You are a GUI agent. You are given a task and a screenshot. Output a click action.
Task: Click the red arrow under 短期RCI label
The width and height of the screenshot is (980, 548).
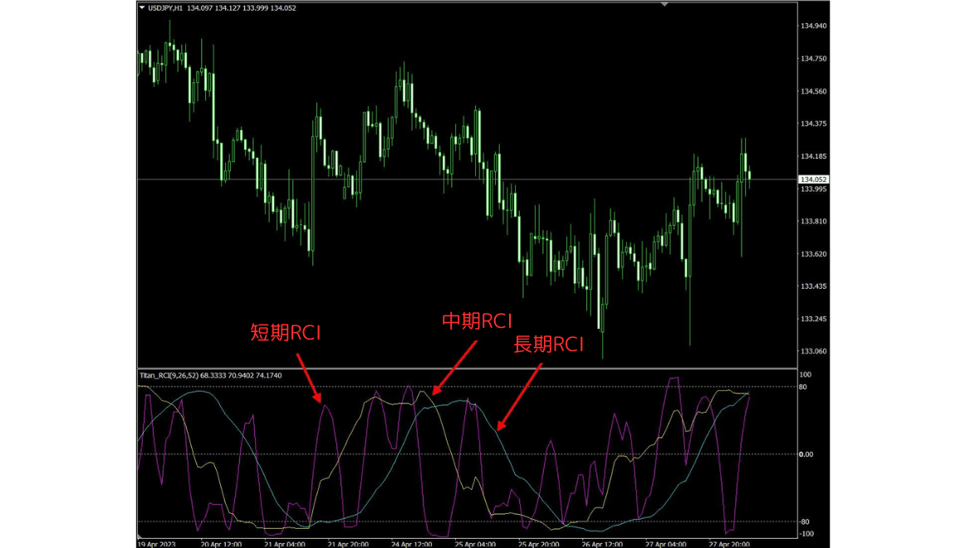point(306,376)
